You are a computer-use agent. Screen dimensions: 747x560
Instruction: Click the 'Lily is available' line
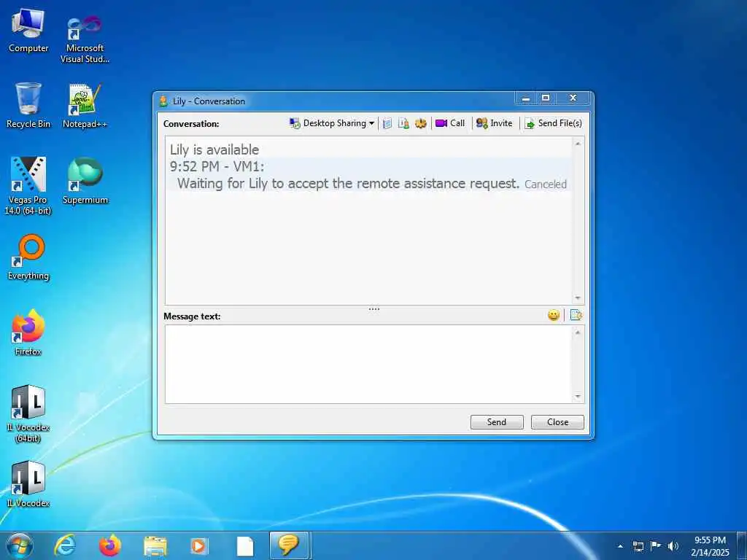click(214, 149)
